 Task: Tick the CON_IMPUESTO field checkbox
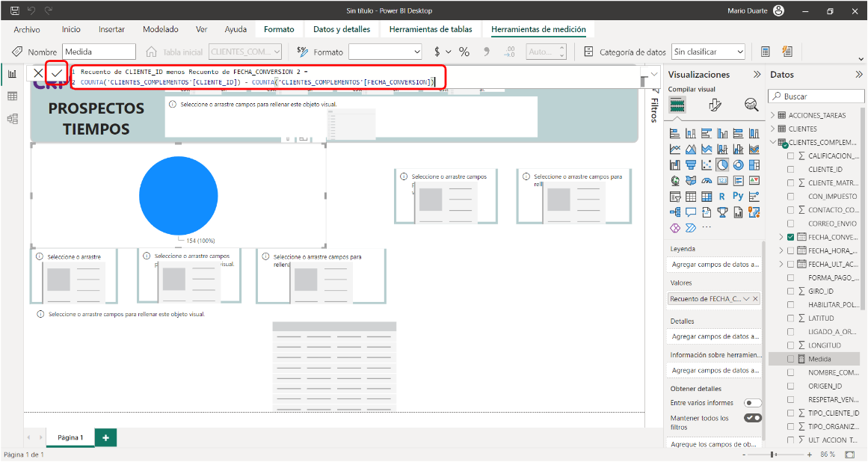tap(790, 197)
